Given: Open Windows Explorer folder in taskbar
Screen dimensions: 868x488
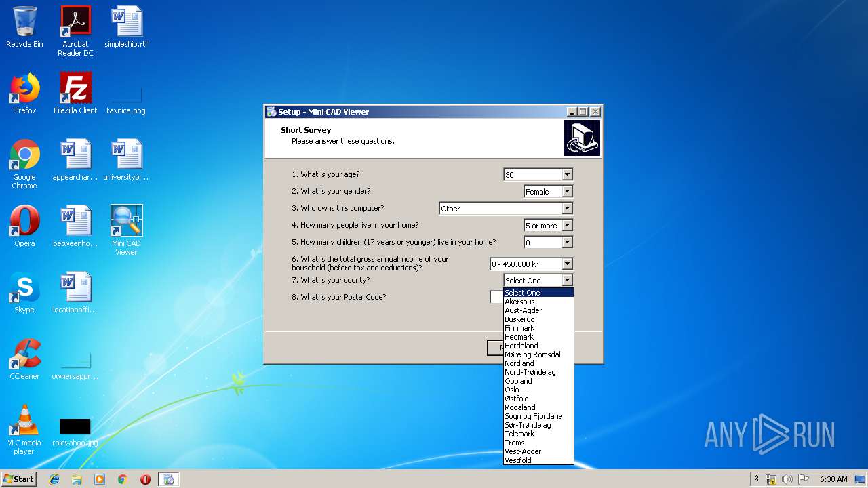Looking at the screenshot, I should point(77,479).
